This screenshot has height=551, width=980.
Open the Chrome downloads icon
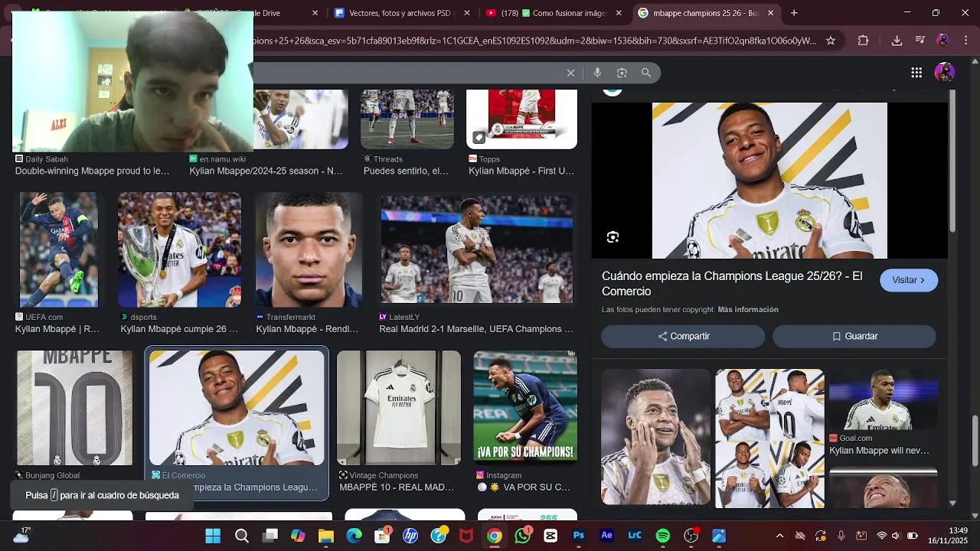[897, 41]
